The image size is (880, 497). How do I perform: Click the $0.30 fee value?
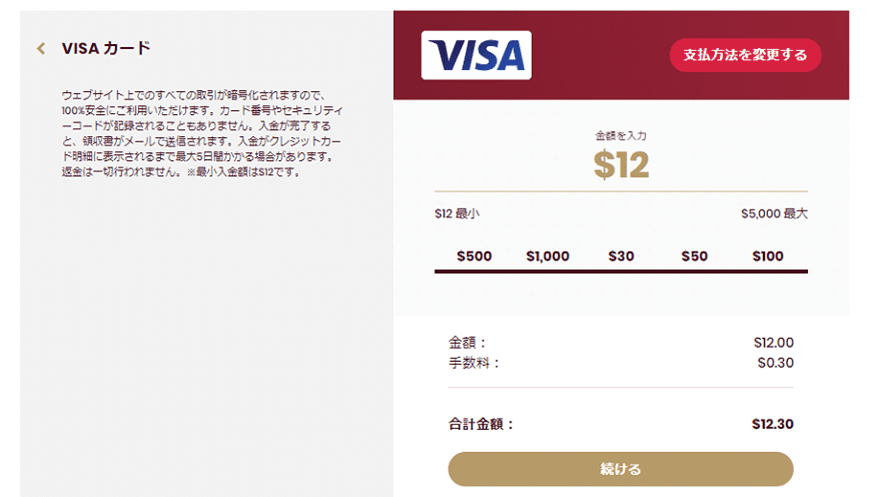(x=775, y=363)
